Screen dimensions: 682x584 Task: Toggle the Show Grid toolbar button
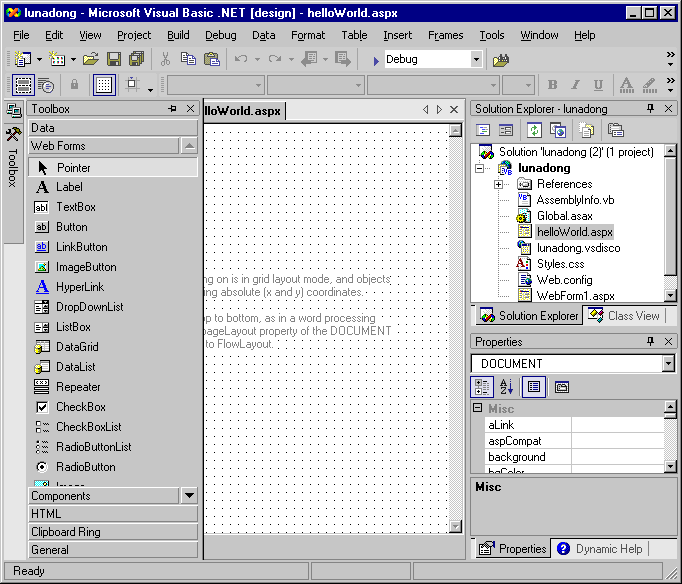tap(104, 84)
